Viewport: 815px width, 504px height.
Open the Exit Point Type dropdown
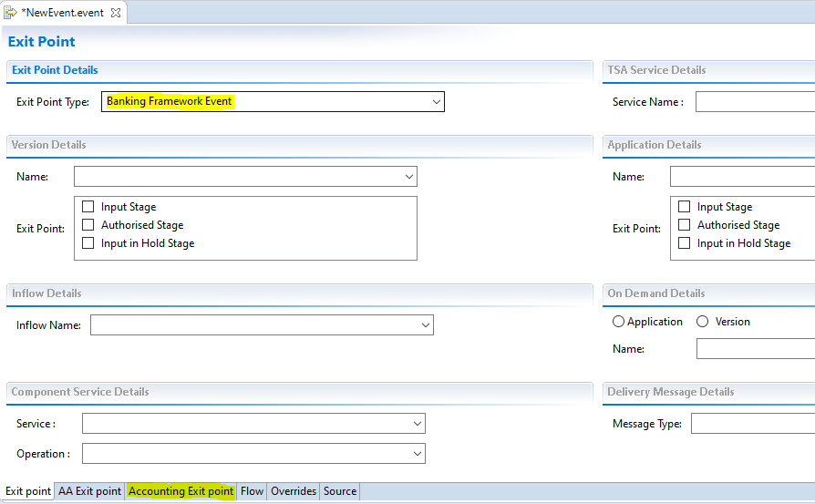tap(436, 102)
